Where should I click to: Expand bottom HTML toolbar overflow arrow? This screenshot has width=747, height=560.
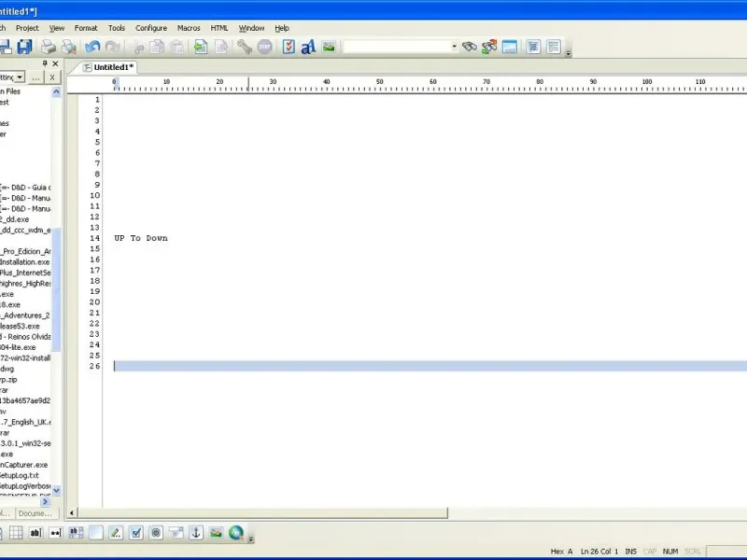coord(251,539)
